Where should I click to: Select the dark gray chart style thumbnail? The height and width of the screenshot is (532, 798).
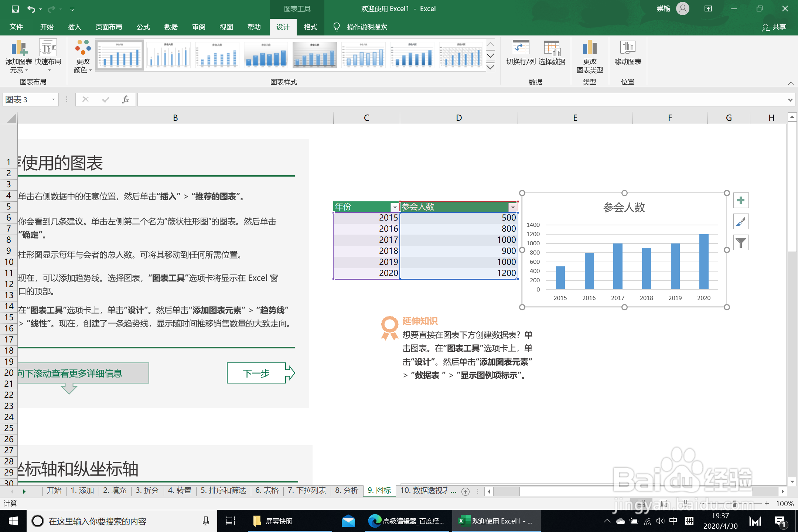point(315,55)
